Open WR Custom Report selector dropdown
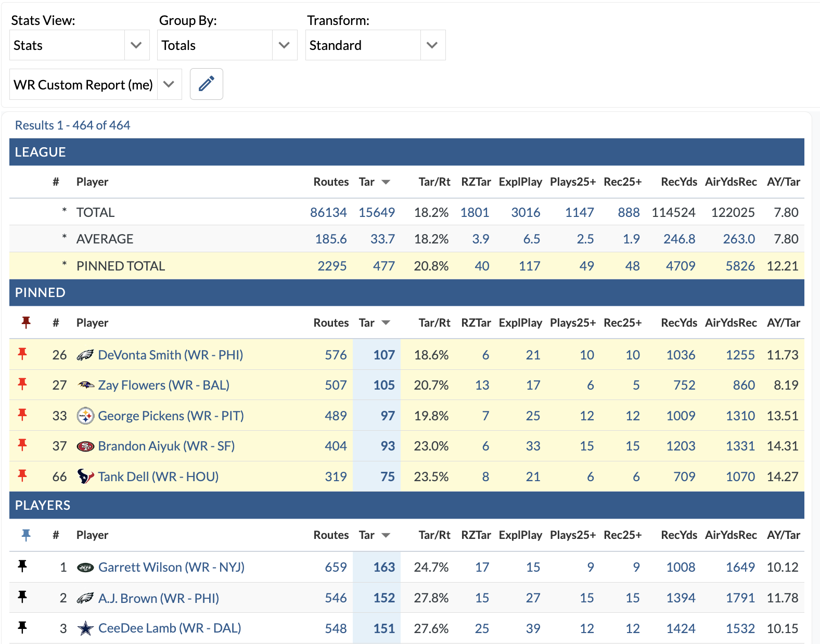820x644 pixels. tap(95, 84)
